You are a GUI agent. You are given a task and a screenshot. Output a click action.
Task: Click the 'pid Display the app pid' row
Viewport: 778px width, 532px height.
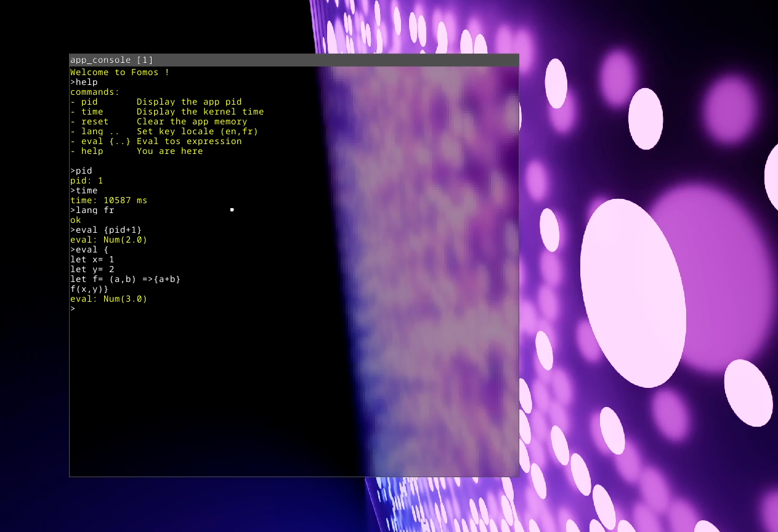pos(156,102)
